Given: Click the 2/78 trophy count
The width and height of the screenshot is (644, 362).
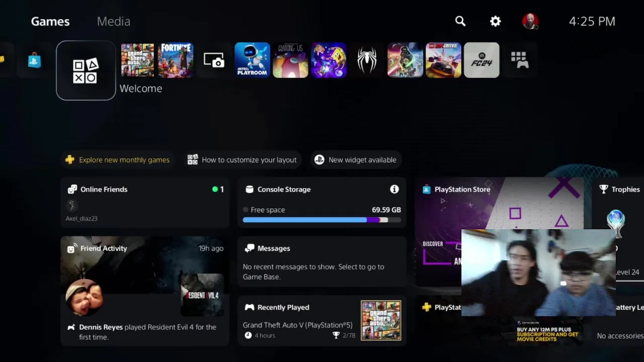Looking at the screenshot, I should tap(348, 335).
